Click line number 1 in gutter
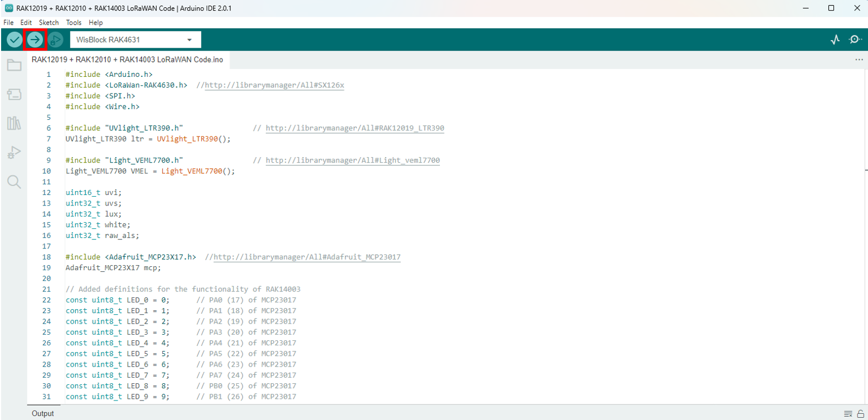This screenshot has width=868, height=420. 49,75
